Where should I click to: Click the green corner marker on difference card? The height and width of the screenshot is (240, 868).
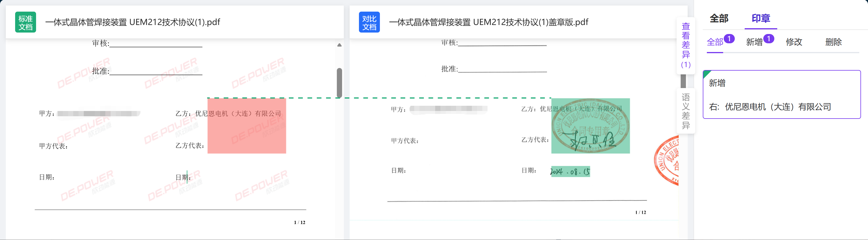[x=706, y=74]
